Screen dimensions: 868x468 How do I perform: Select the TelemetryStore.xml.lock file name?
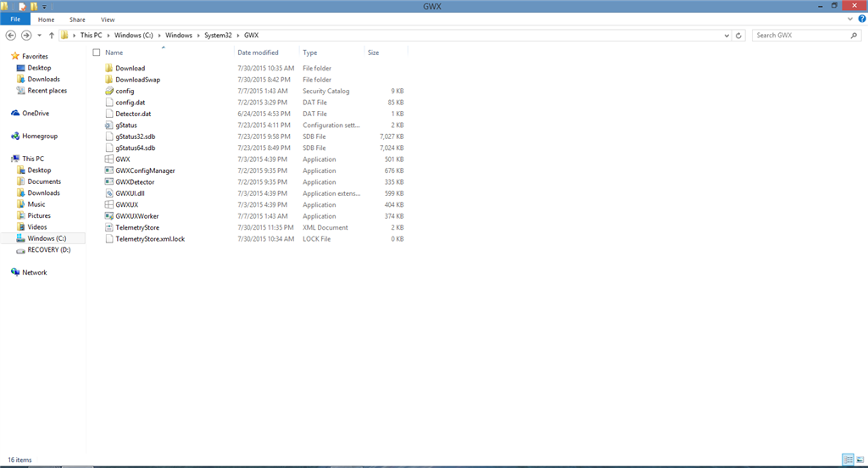(150, 239)
